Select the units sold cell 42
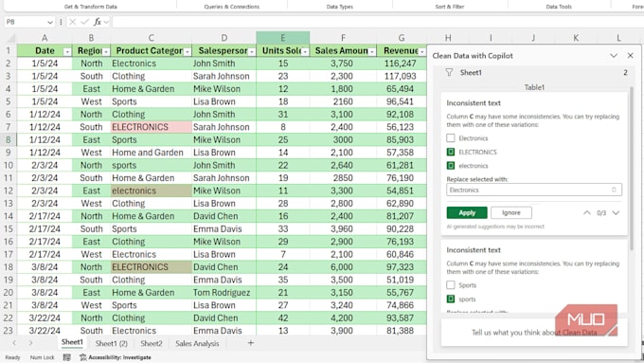Screen dimensions: 644x363 pyautogui.click(x=283, y=318)
